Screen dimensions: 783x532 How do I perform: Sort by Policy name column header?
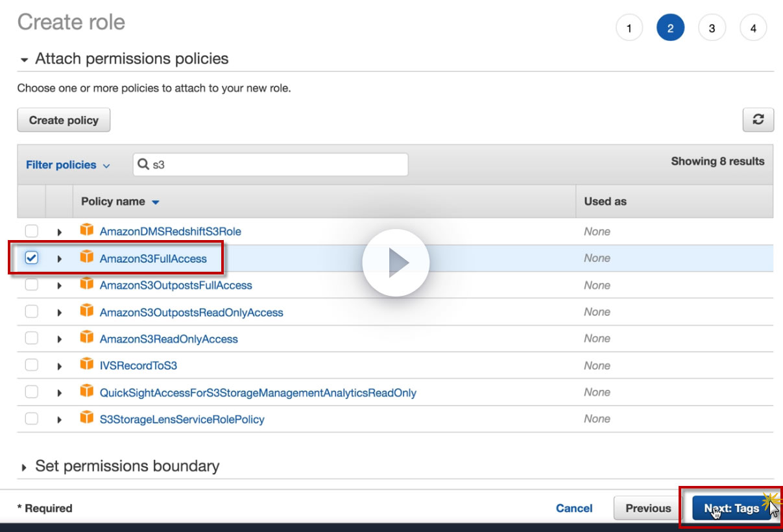[x=120, y=202]
